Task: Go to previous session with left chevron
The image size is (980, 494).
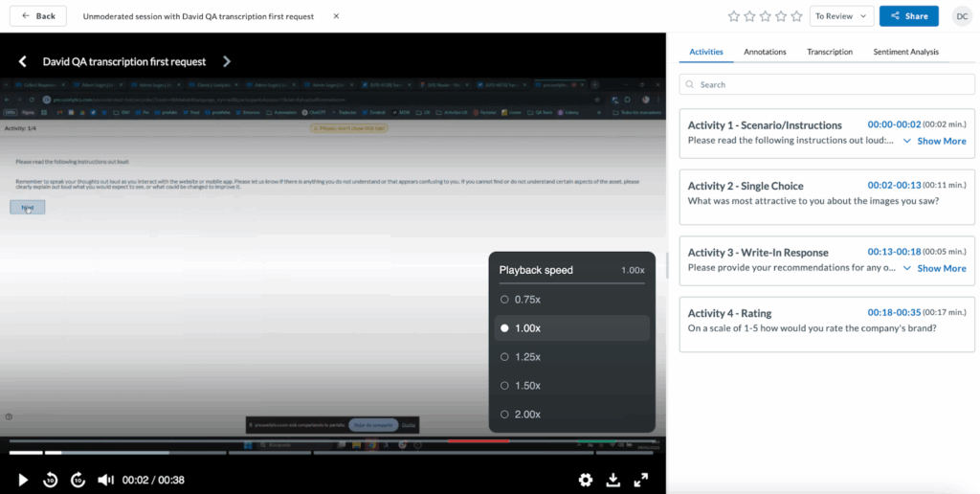Action: (x=23, y=61)
